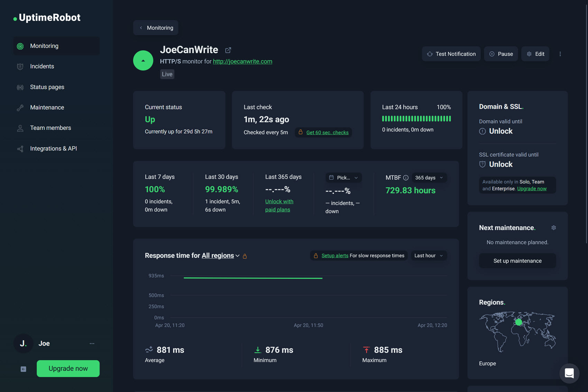Collapse the left sidebar
Image resolution: width=588 pixels, height=392 pixels.
[x=23, y=369]
